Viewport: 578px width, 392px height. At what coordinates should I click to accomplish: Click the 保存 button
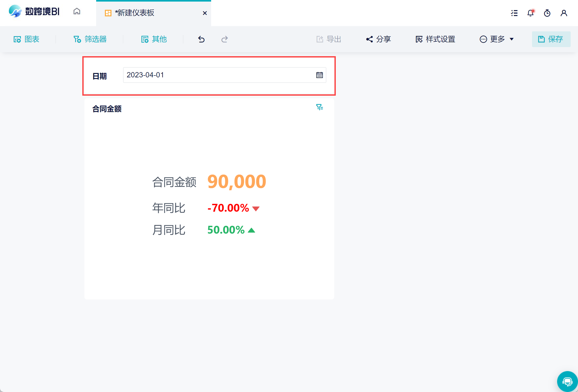coord(551,39)
